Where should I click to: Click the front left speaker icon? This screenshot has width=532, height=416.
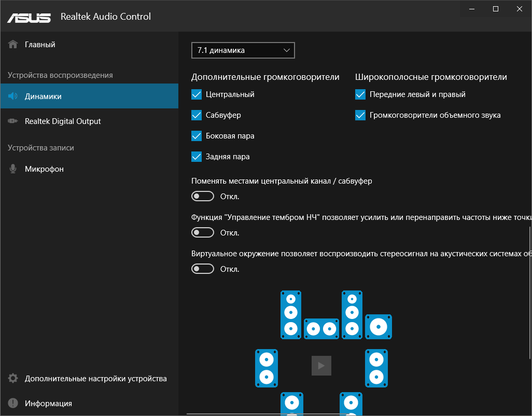[291, 314]
